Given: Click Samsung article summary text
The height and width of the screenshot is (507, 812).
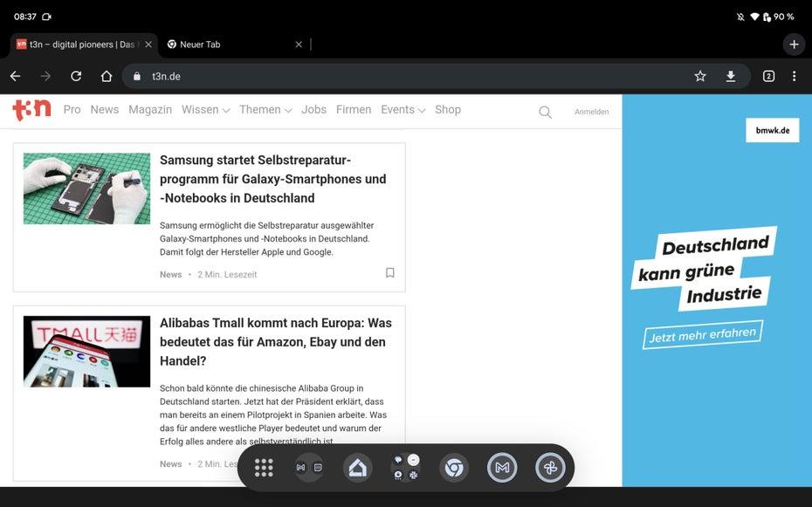Looking at the screenshot, I should coord(266,238).
